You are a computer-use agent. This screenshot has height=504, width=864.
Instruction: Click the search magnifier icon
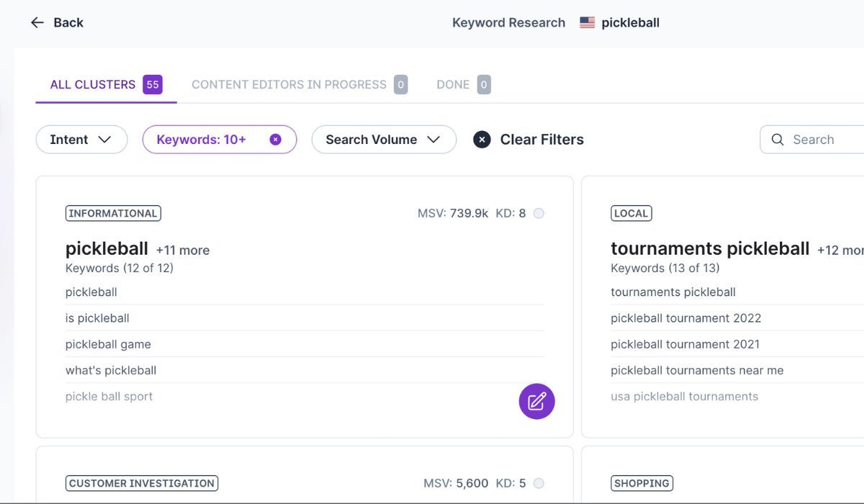click(x=778, y=140)
